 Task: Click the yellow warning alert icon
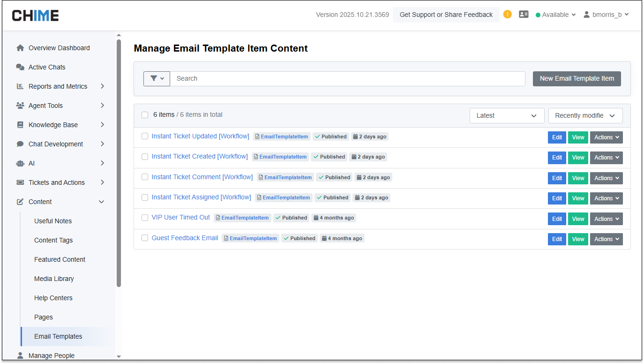507,15
